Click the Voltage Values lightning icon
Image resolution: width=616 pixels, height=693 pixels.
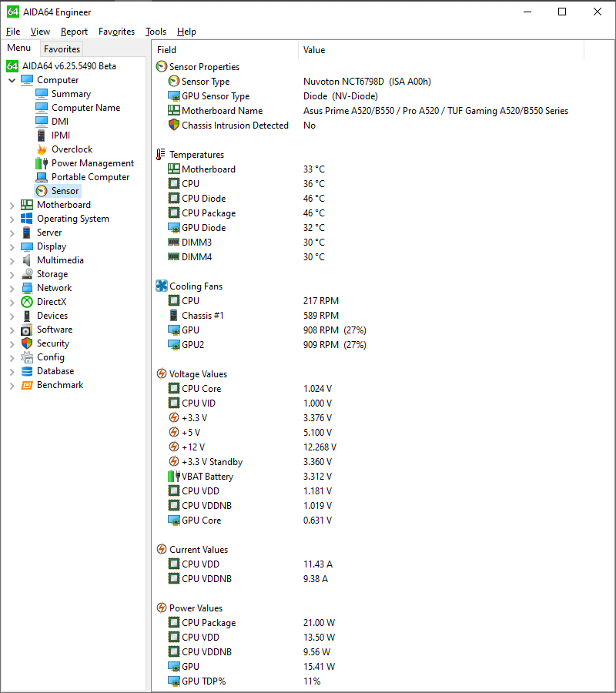162,374
